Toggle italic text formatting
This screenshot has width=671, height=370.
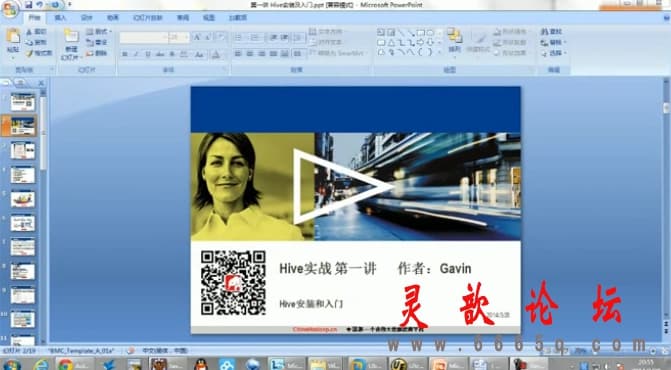(x=136, y=54)
